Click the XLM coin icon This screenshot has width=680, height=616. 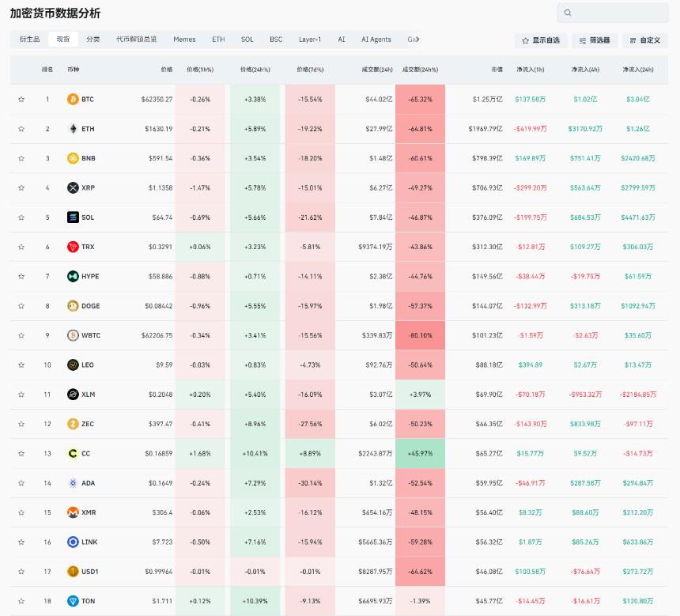(73, 395)
